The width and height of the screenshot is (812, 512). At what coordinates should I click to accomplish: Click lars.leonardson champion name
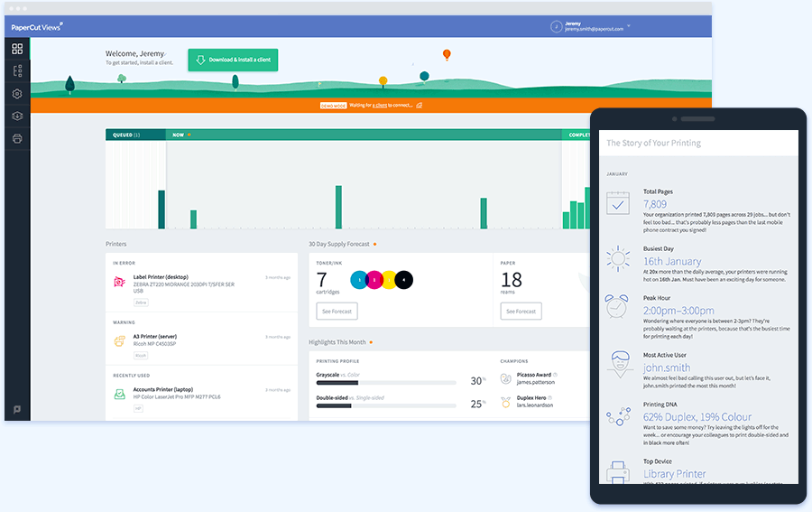coord(535,405)
